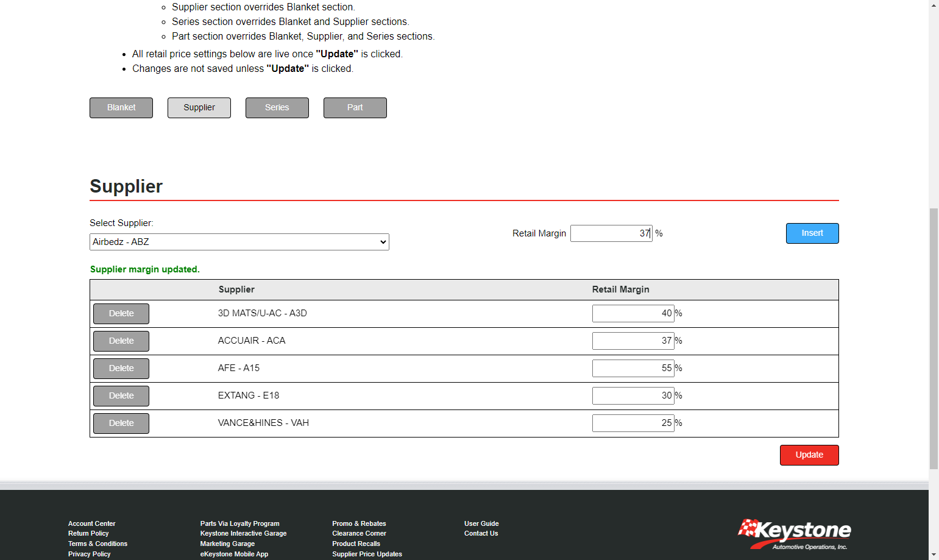Open the Privacy Policy footer link
Screen dimensions: 939x560
click(x=89, y=555)
